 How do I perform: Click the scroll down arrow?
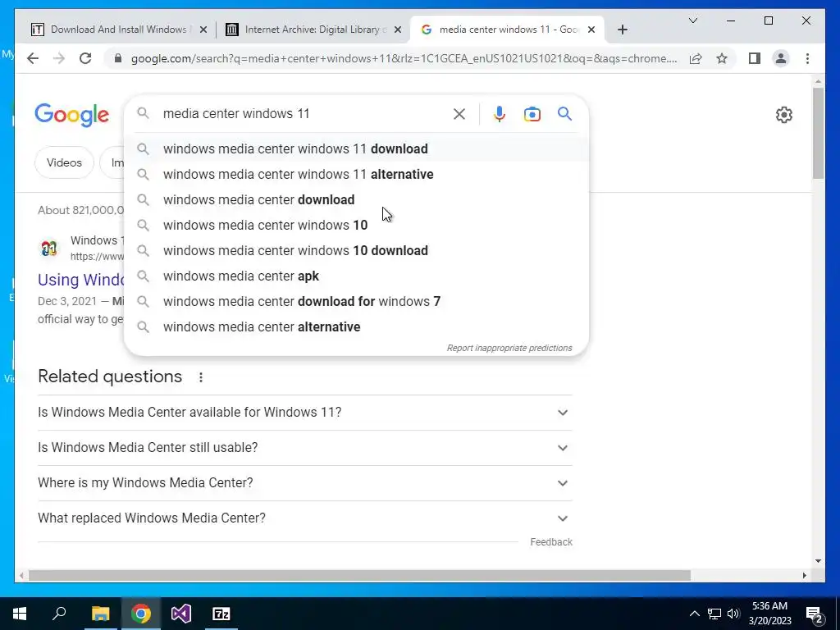click(x=818, y=561)
